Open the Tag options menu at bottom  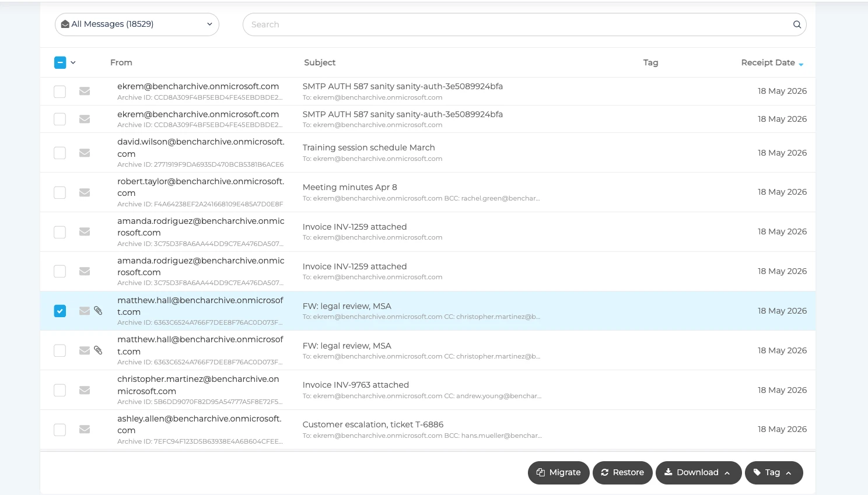pyautogui.click(x=773, y=472)
